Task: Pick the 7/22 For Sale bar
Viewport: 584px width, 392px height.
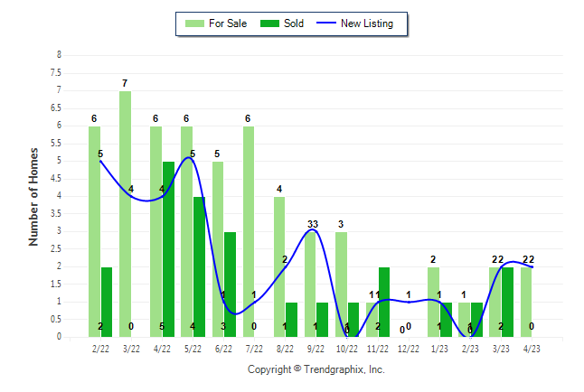Action: (248, 230)
